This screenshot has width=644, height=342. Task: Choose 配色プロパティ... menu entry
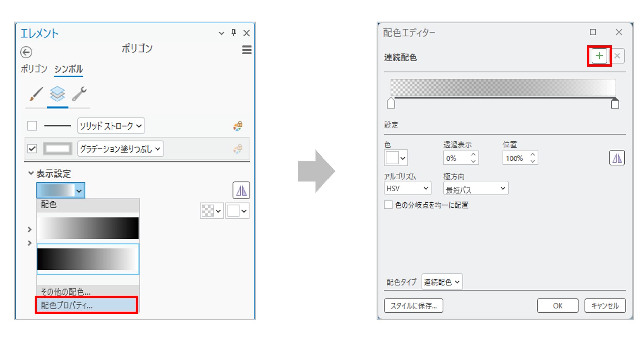point(86,305)
